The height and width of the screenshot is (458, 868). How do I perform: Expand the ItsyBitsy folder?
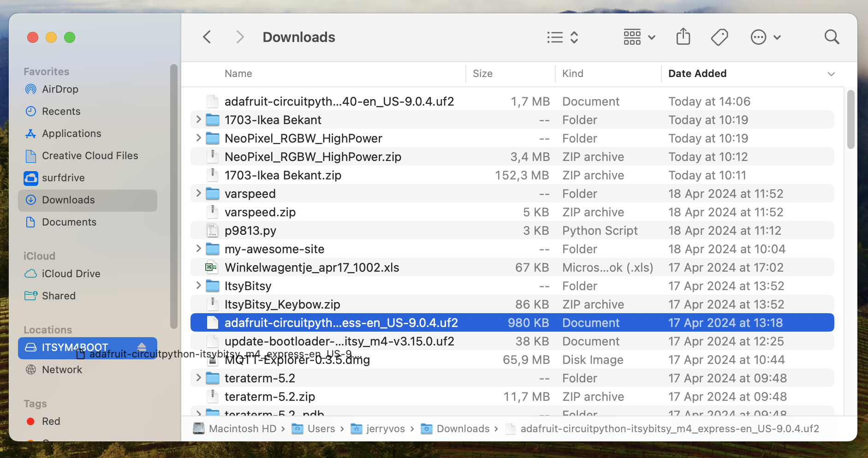coord(198,286)
